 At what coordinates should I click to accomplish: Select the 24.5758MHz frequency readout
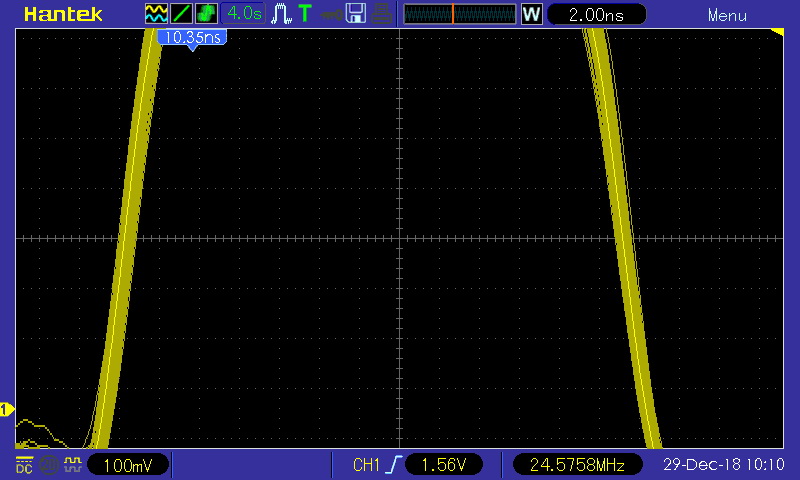coord(577,465)
